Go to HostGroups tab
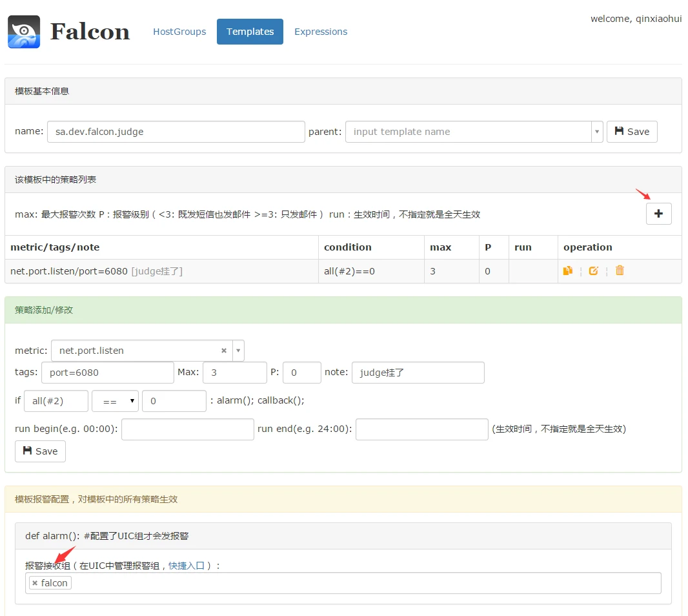Viewport: 688px width, 616px height. point(179,32)
